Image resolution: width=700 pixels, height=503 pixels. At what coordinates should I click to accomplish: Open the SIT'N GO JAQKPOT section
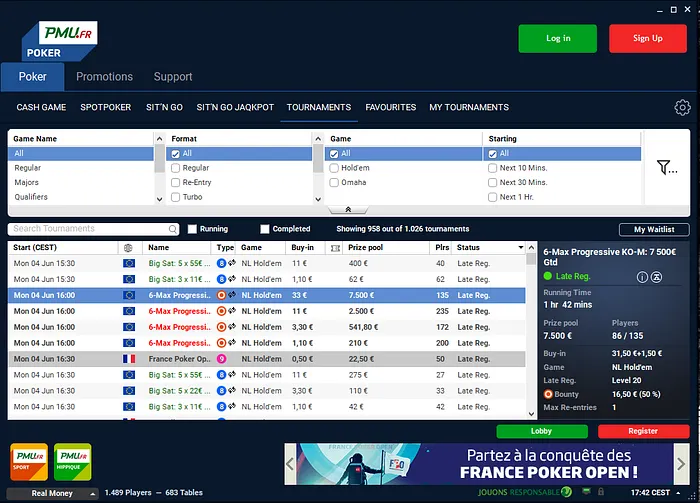(235, 107)
